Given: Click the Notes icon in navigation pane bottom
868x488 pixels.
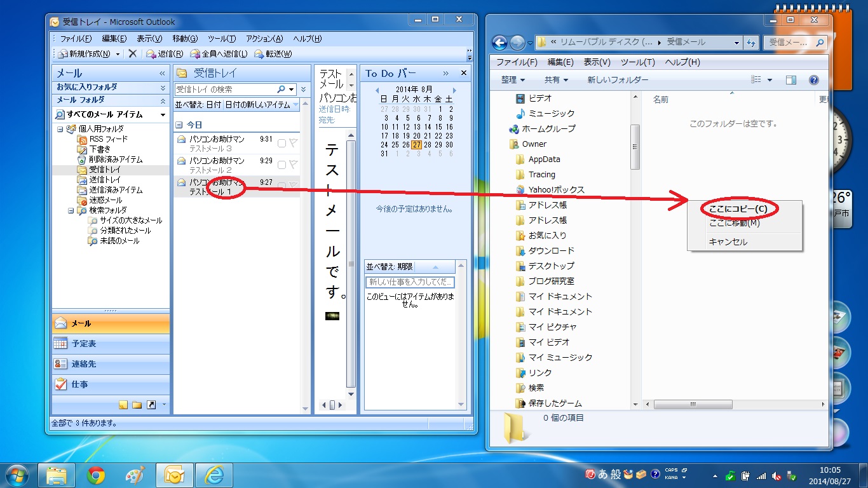Looking at the screenshot, I should tap(123, 405).
